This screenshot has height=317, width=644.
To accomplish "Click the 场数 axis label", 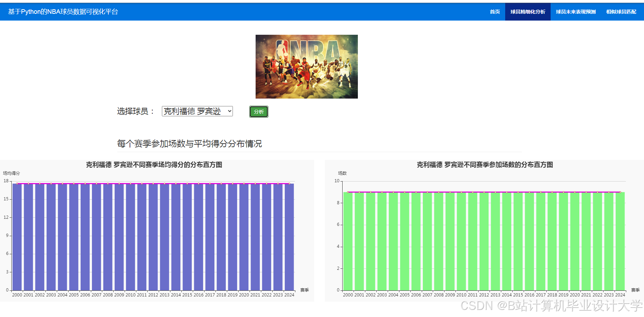I will point(342,173).
